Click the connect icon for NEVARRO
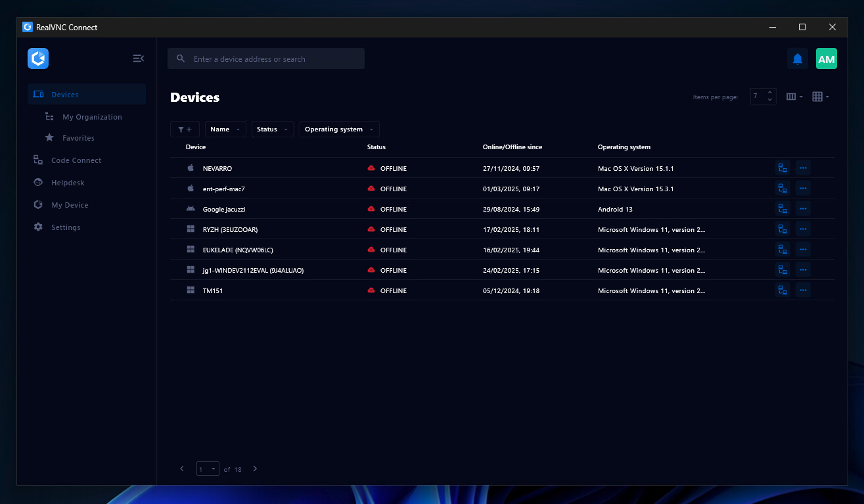 (782, 168)
